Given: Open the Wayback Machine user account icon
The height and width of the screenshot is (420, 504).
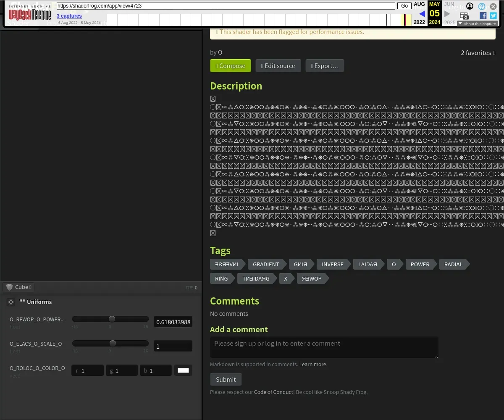Looking at the screenshot, I should click(x=470, y=6).
